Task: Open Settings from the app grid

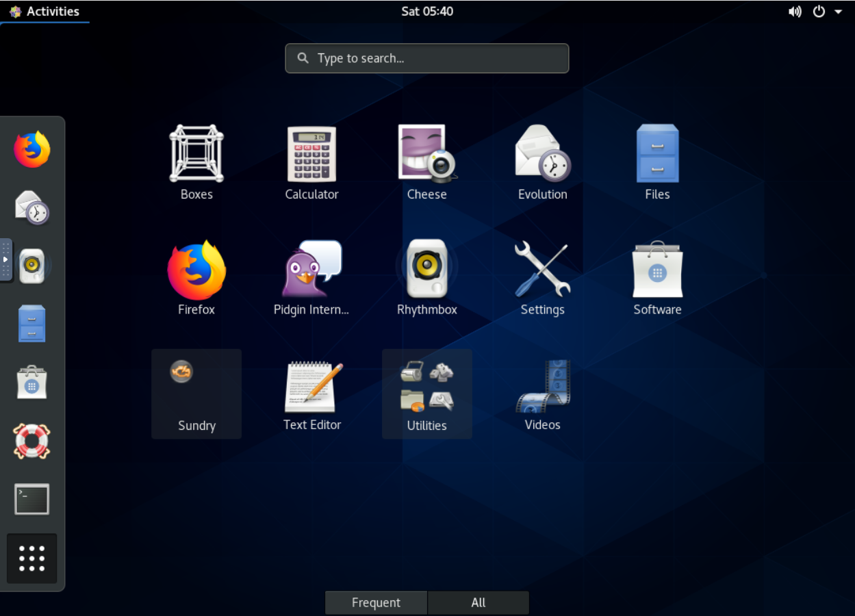Action: click(542, 277)
